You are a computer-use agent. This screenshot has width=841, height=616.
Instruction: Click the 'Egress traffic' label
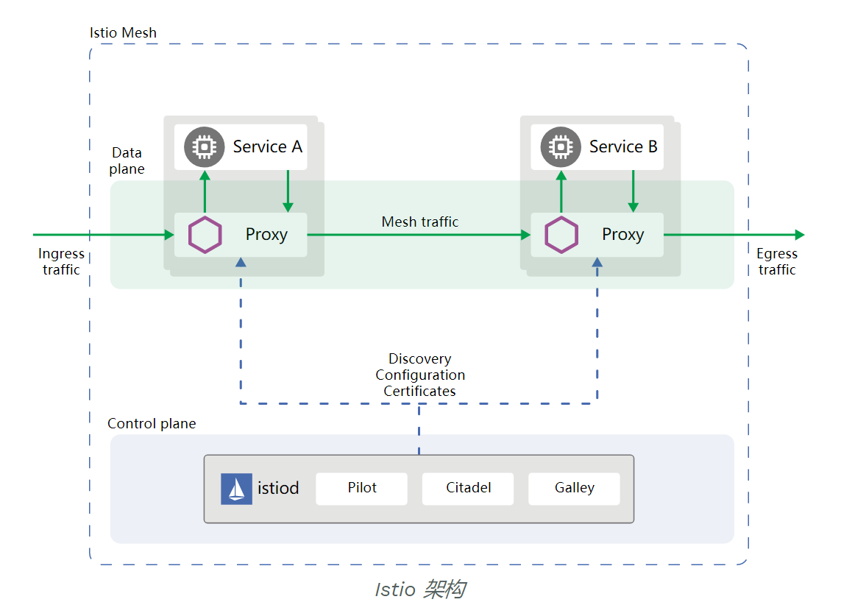coord(777,261)
